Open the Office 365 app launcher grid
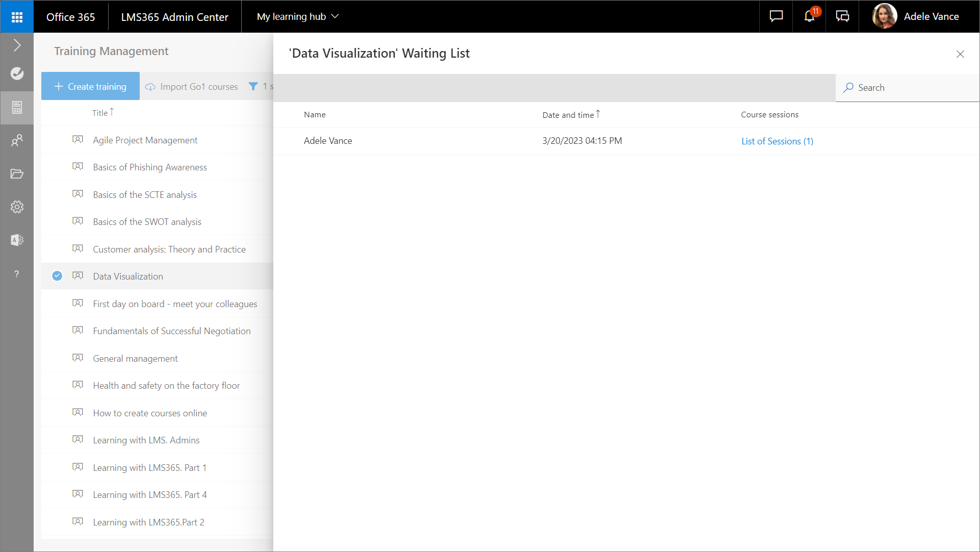 pos(17,17)
